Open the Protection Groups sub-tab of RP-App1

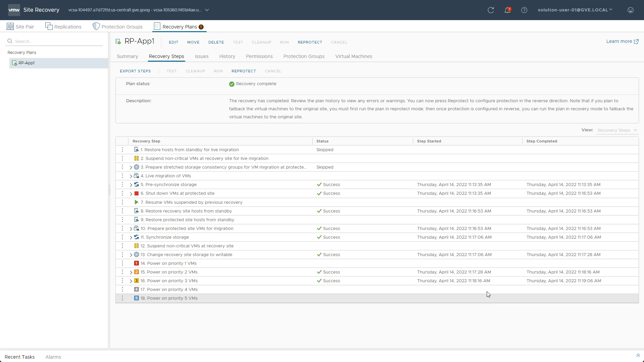(304, 56)
